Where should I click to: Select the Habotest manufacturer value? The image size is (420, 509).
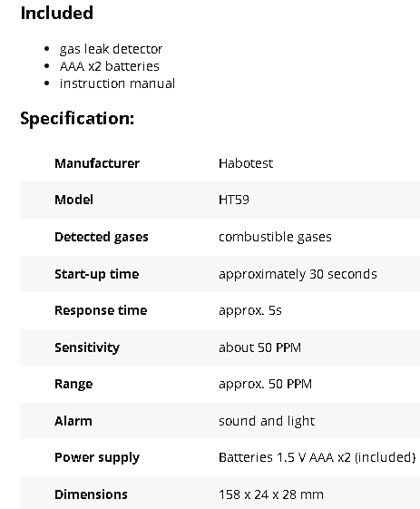(246, 163)
